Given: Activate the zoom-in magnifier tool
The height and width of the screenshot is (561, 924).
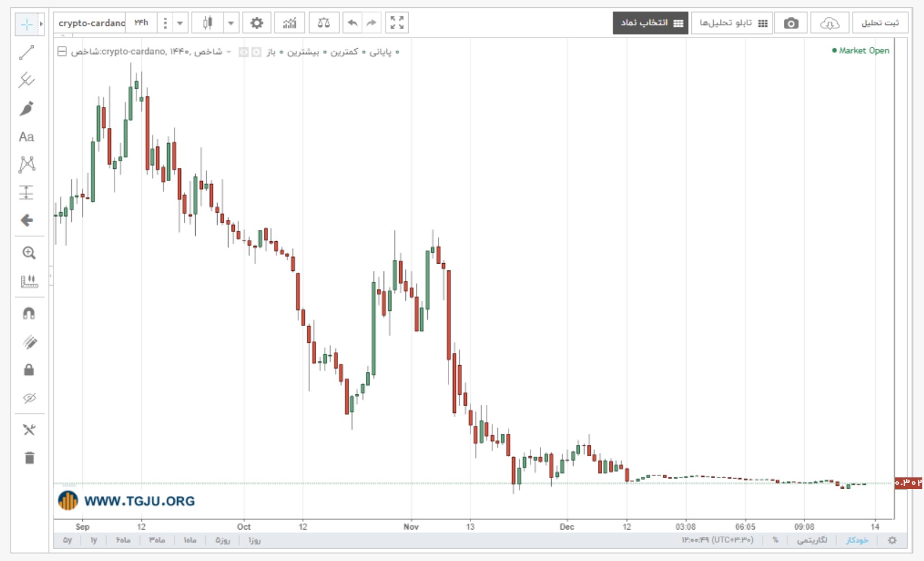Looking at the screenshot, I should coord(29,253).
